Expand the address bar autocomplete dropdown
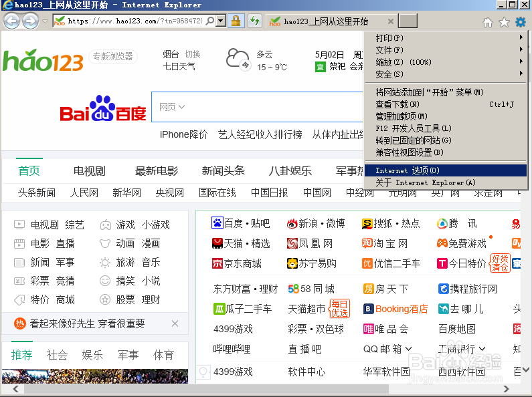This screenshot has width=532, height=397. [221, 21]
